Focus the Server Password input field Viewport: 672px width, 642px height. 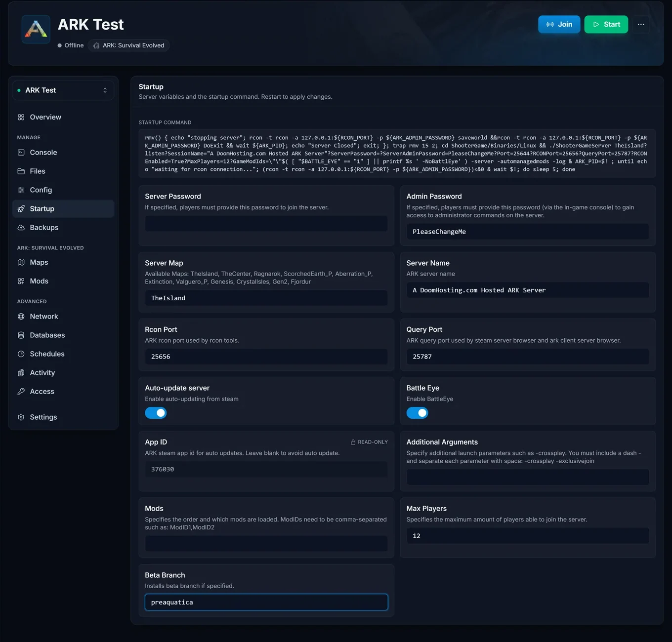click(x=266, y=224)
